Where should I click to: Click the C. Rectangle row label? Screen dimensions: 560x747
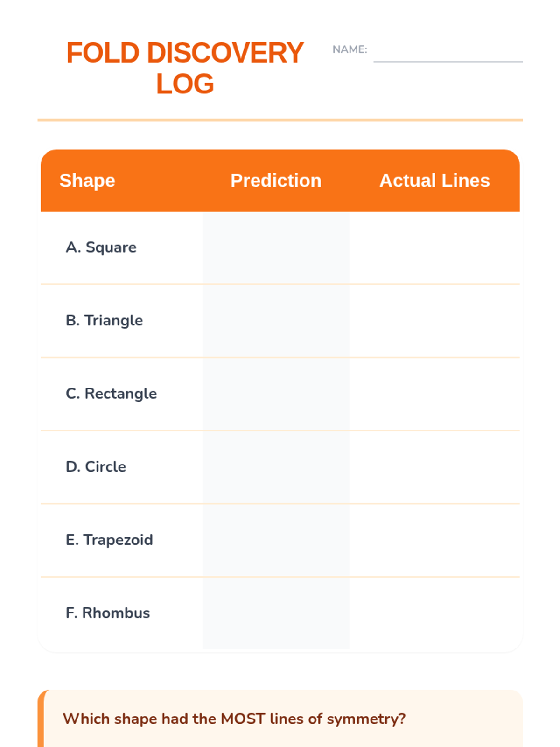click(112, 394)
